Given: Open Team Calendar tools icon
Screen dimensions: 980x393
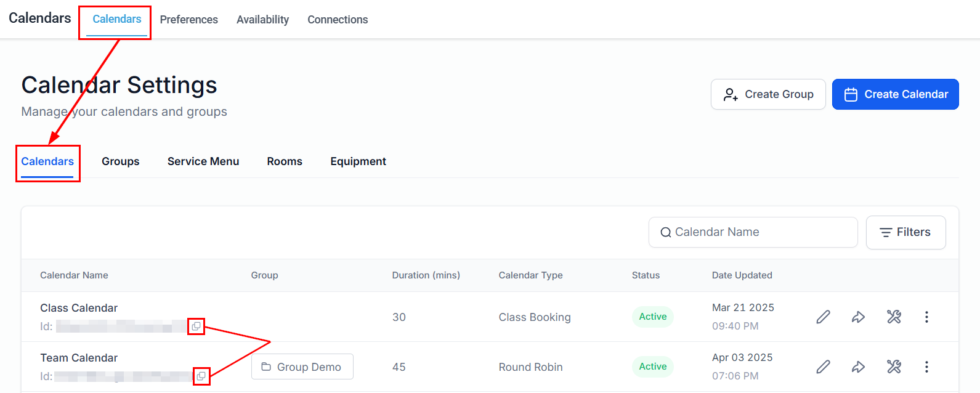Looking at the screenshot, I should click(x=894, y=367).
